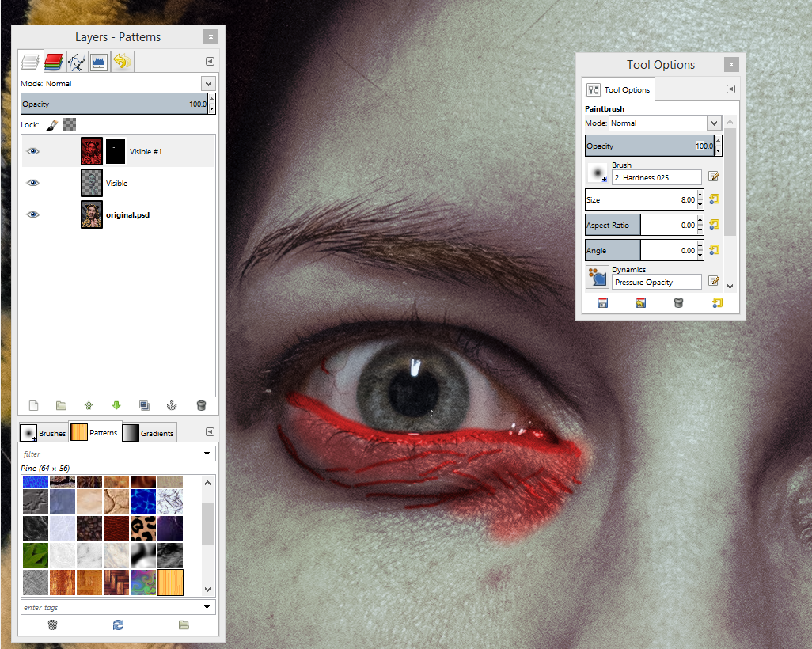Viewport: 812px width, 649px height.
Task: Duplicate the selected layer
Action: [x=144, y=405]
